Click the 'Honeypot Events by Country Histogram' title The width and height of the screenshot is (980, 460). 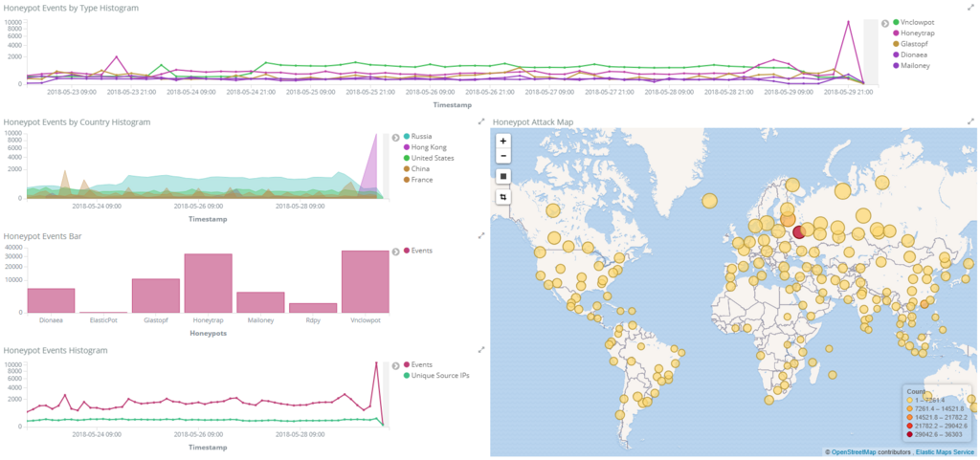[77, 122]
